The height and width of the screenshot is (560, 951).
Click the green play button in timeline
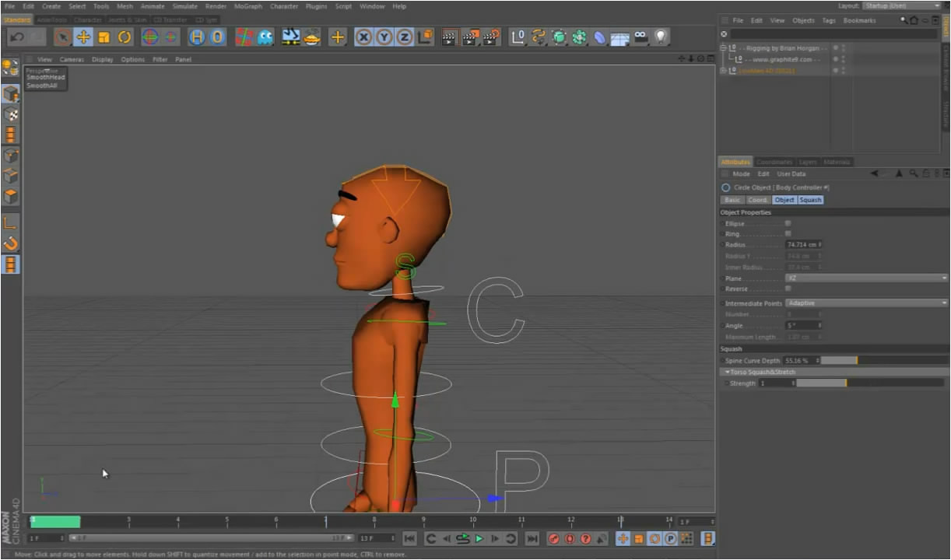pos(479,538)
